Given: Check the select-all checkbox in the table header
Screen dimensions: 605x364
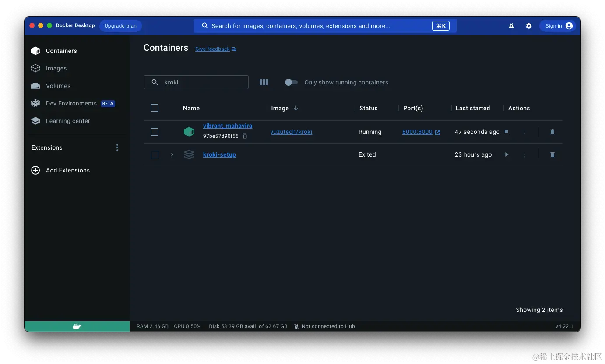Looking at the screenshot, I should coord(155,108).
